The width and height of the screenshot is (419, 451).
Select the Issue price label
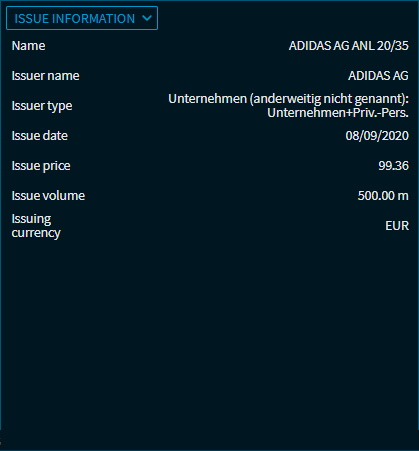[41, 166]
